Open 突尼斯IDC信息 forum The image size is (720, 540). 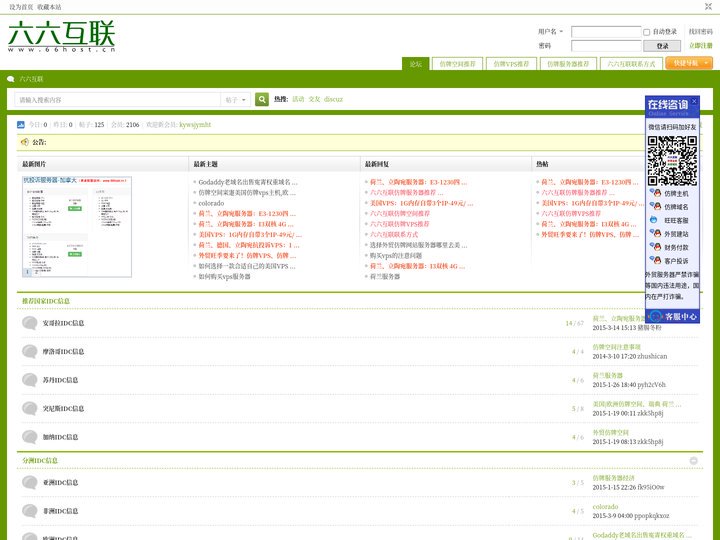point(63,408)
